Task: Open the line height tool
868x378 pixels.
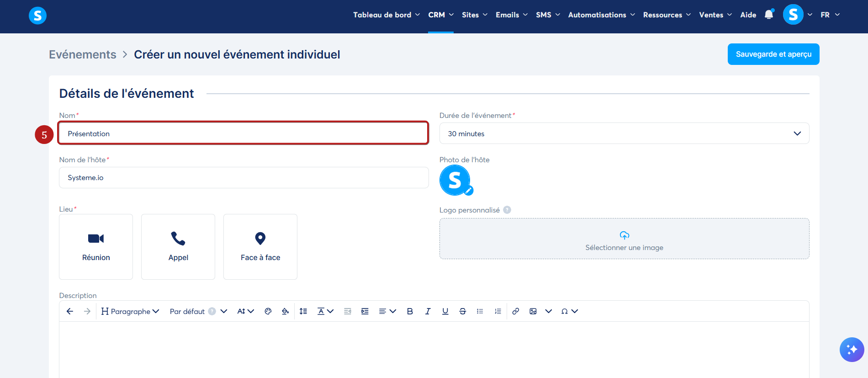Action: click(x=303, y=311)
